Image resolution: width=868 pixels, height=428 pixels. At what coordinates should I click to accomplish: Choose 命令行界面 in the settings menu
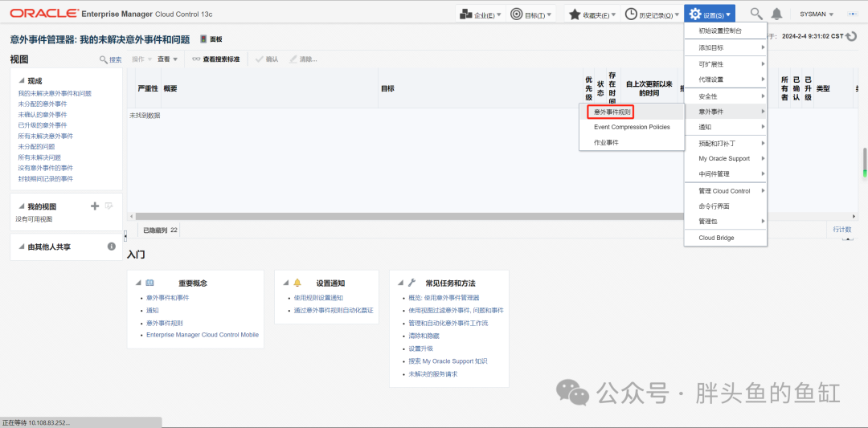[726, 206]
